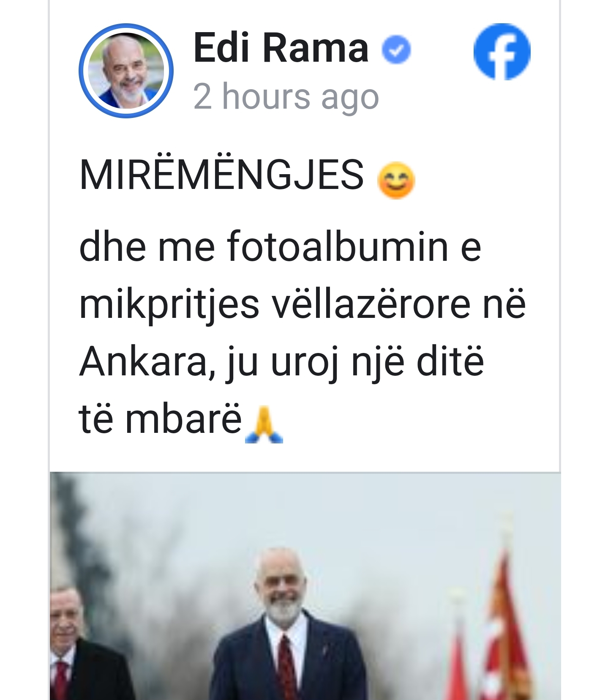Select the word MIRËMËNGJES
608x700 pixels.
(221, 175)
